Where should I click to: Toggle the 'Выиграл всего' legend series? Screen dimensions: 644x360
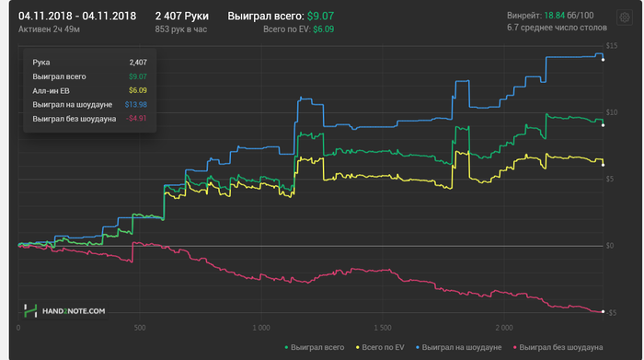tap(315, 347)
